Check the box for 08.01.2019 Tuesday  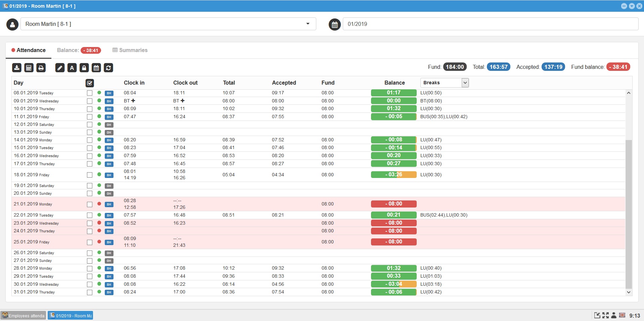click(90, 93)
